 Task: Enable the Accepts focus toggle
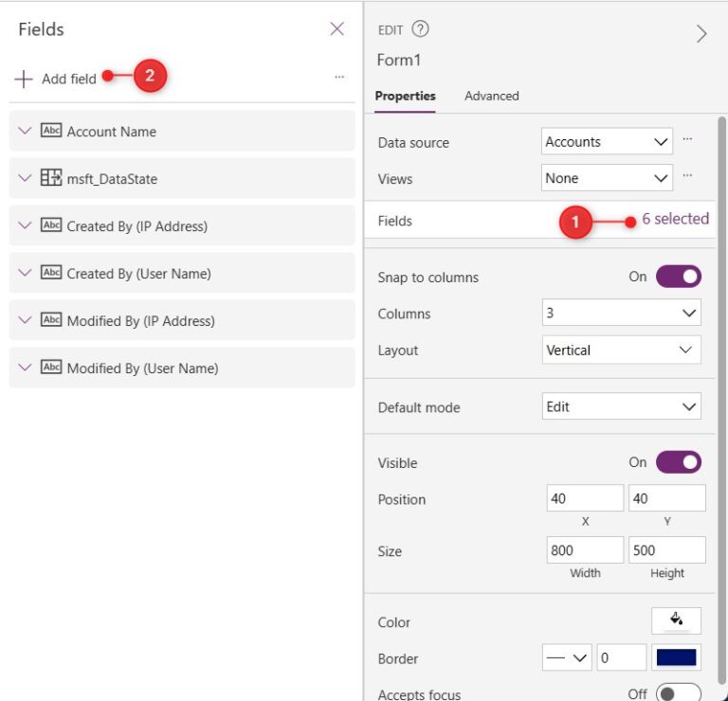coord(678,693)
